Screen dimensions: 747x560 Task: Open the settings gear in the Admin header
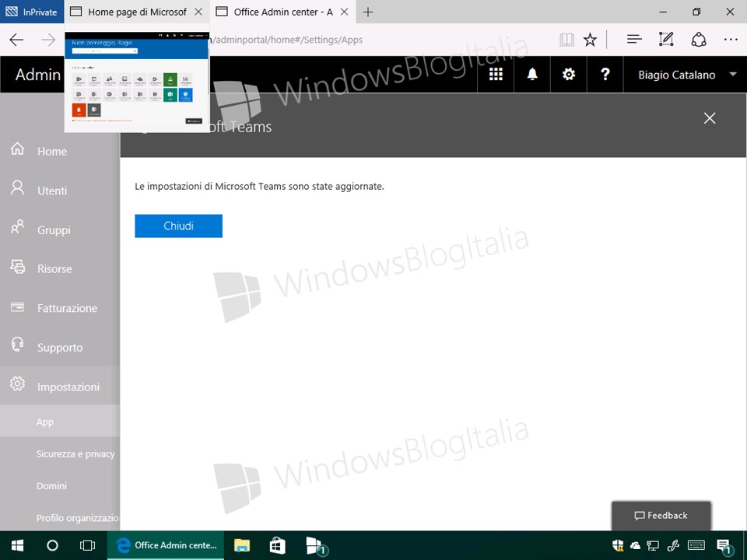(x=568, y=75)
